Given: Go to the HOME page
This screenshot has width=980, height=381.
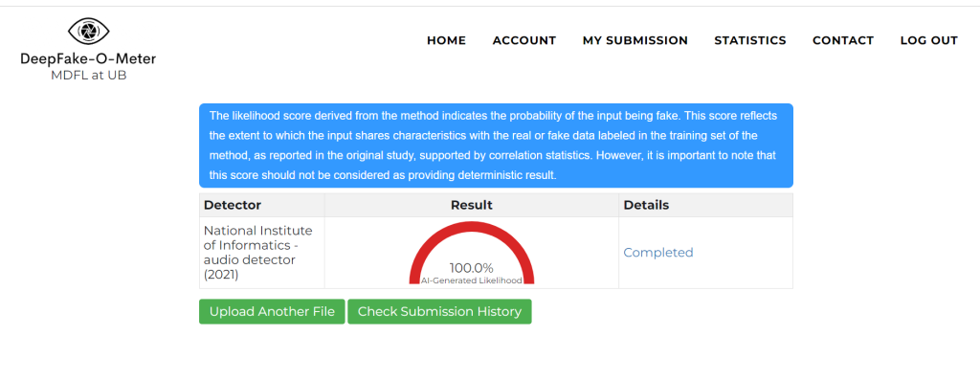Looking at the screenshot, I should point(446,40).
